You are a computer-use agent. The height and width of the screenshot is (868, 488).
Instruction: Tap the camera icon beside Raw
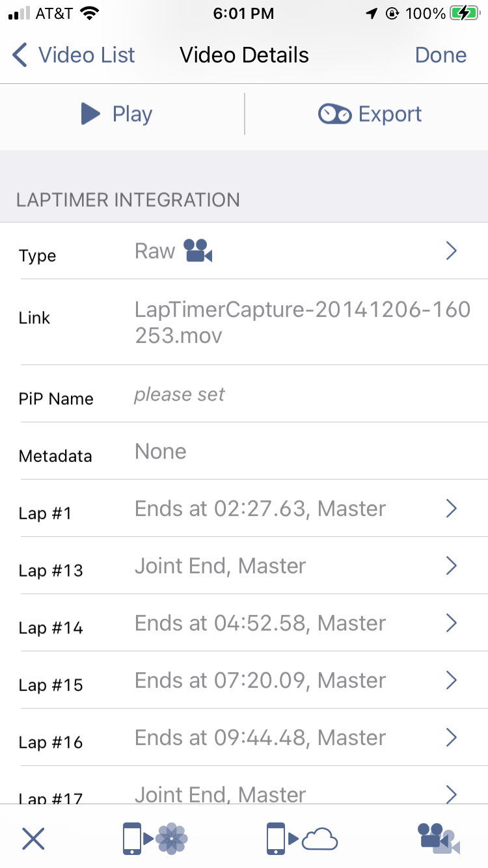click(x=198, y=251)
